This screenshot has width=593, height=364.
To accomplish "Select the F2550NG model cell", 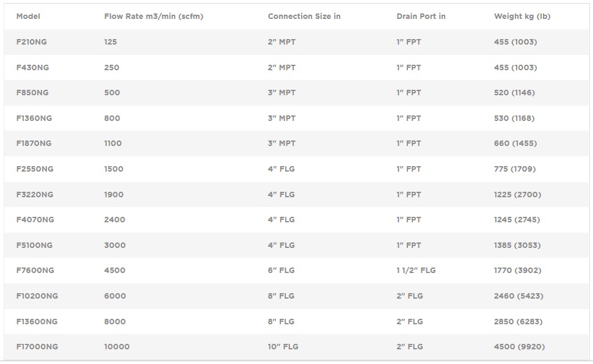I will tap(35, 169).
